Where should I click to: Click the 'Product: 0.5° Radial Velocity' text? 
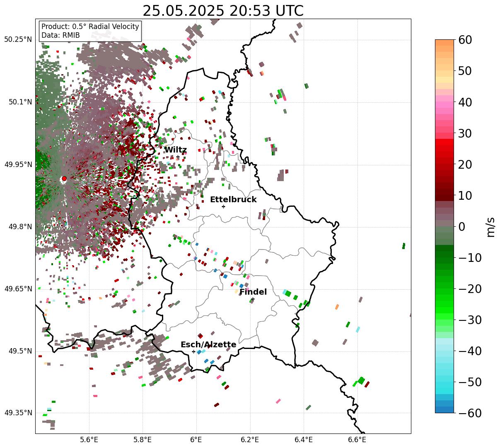point(90,27)
